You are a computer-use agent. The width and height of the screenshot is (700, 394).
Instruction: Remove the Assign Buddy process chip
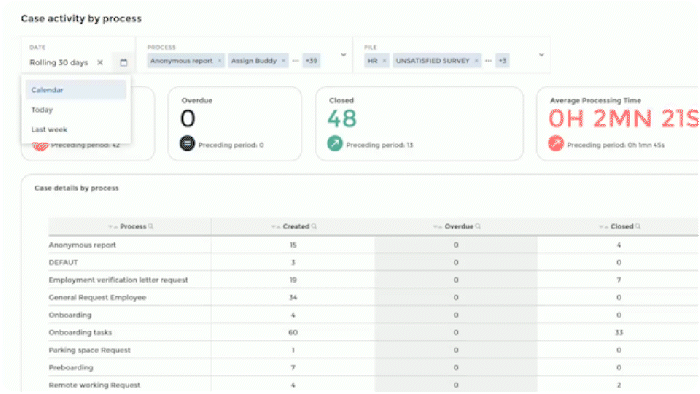(283, 61)
